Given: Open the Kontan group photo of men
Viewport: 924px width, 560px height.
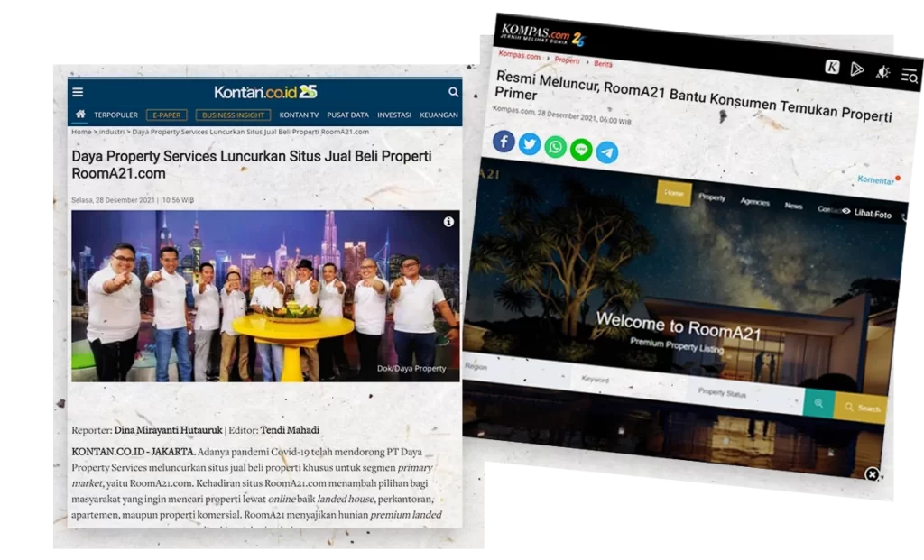Looking at the screenshot, I should pyautogui.click(x=265, y=296).
